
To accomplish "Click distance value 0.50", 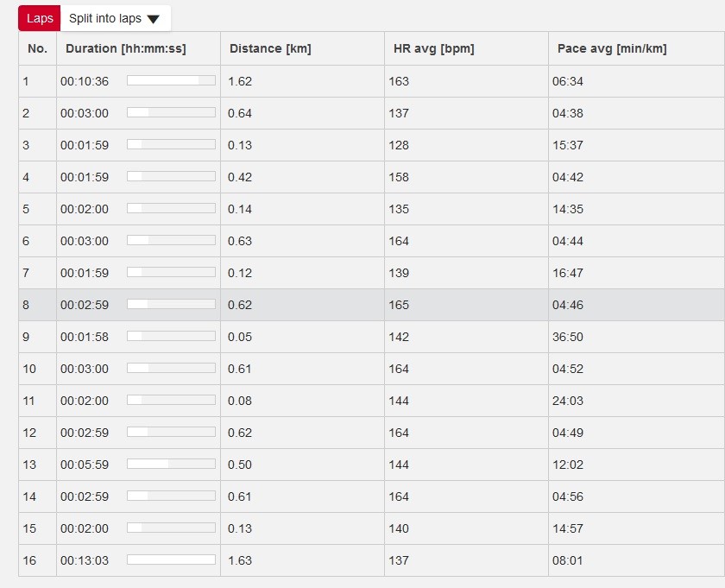I will point(240,465).
